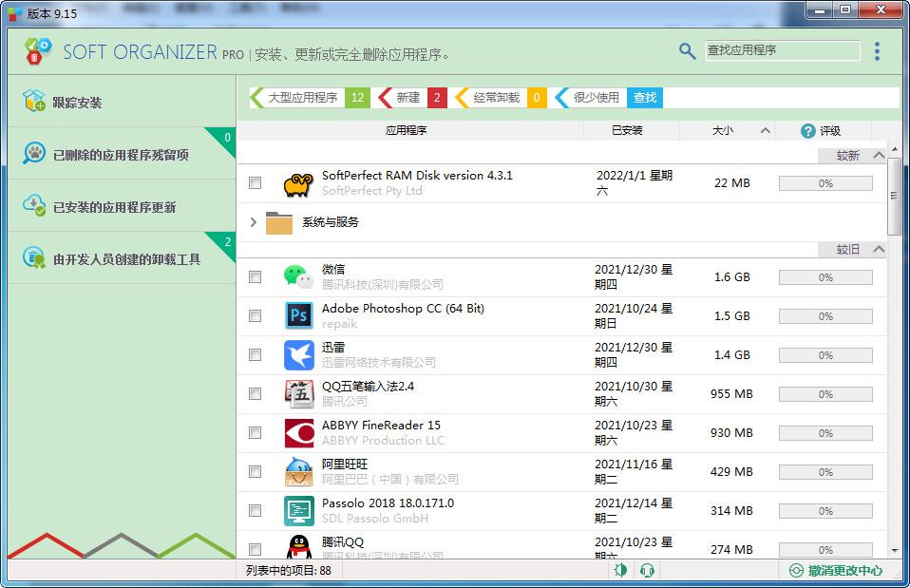Focus the 查找应用程序 search field

tap(783, 50)
